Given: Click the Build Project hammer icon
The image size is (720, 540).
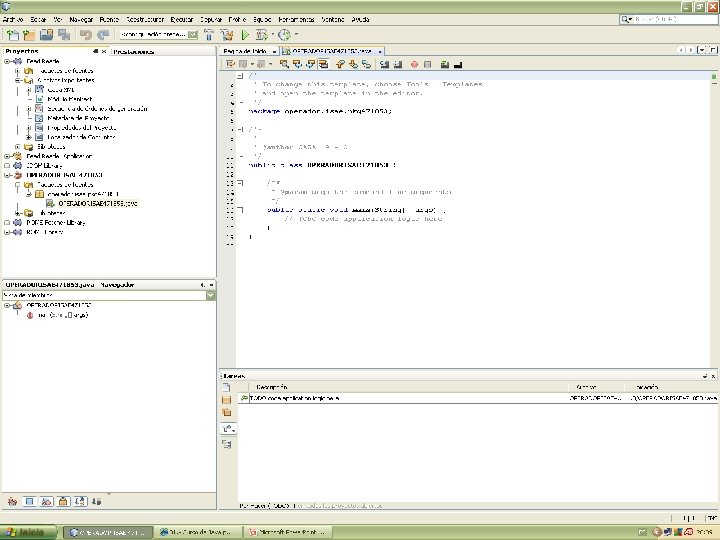Looking at the screenshot, I should [210, 35].
